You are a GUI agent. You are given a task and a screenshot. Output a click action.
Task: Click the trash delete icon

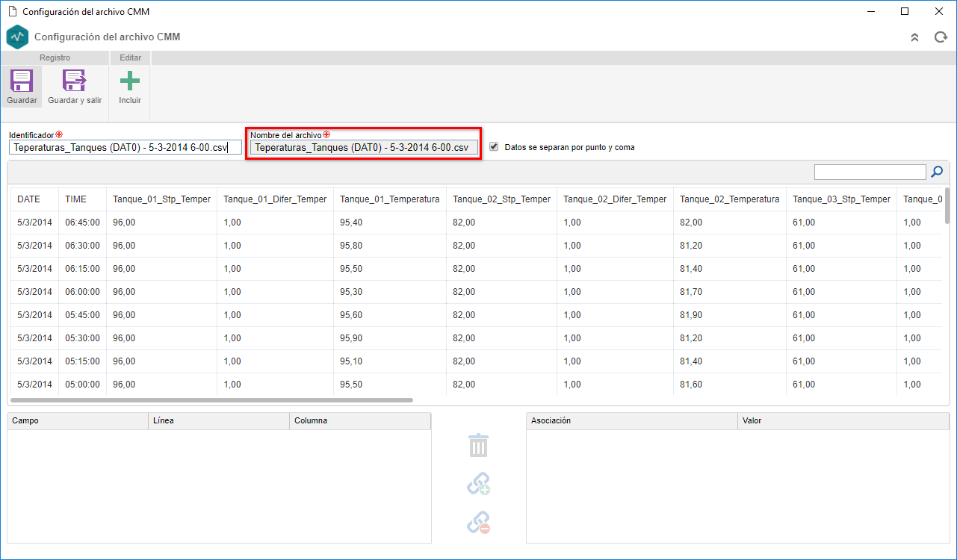(478, 446)
